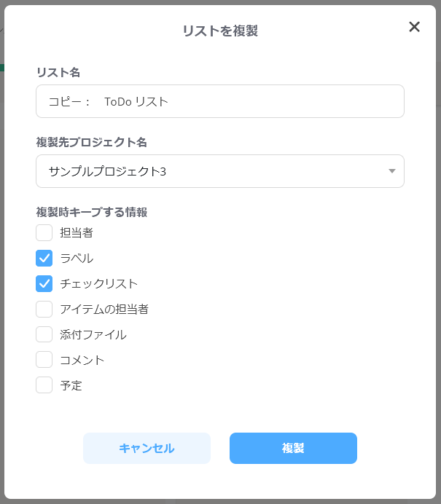The width and height of the screenshot is (441, 504).
Task: Click the dropdown arrow in the project selector
Action: coord(391,171)
